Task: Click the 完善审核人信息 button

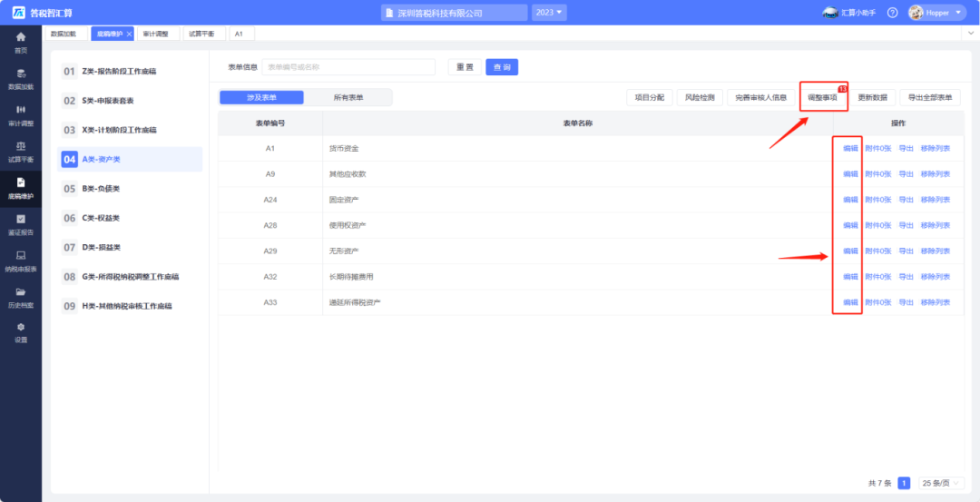Action: click(x=760, y=97)
